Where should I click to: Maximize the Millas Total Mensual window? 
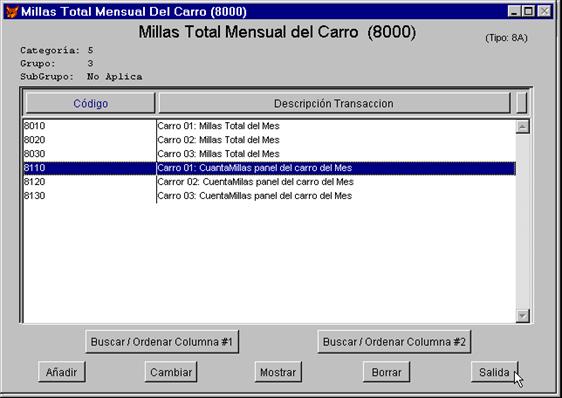[528, 11]
